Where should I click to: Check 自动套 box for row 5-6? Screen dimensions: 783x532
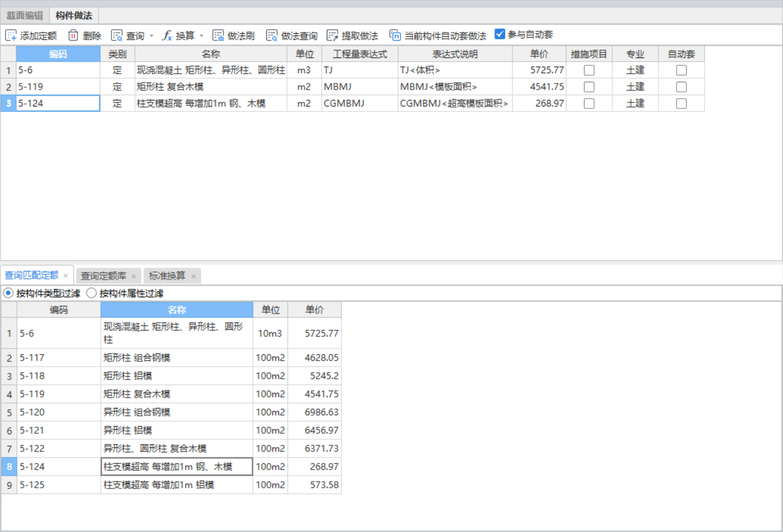coord(681,70)
